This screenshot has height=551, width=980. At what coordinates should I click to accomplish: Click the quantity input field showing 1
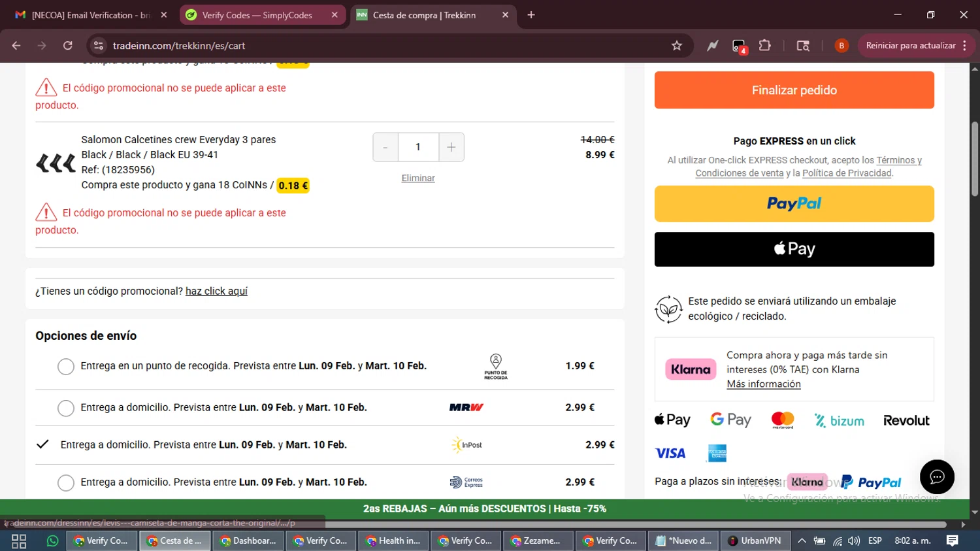coord(418,147)
